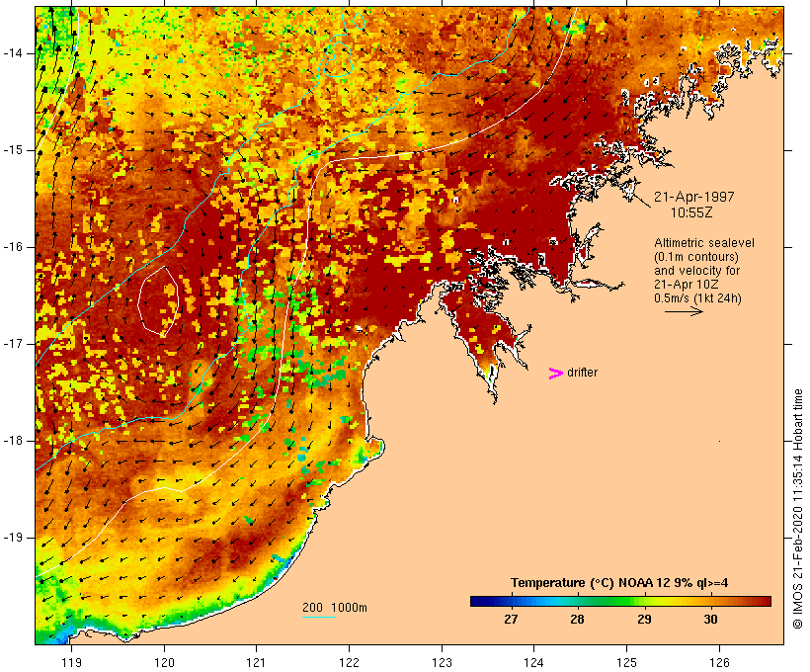Click the longitude axis label '121'
810x672 pixels.
(x=256, y=662)
